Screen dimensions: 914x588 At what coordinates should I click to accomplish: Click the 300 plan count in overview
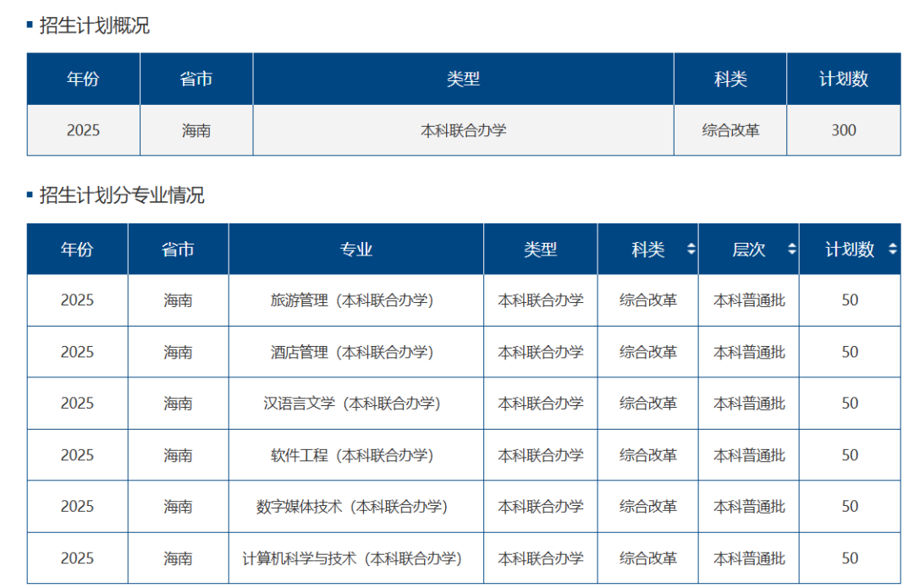coord(844,130)
